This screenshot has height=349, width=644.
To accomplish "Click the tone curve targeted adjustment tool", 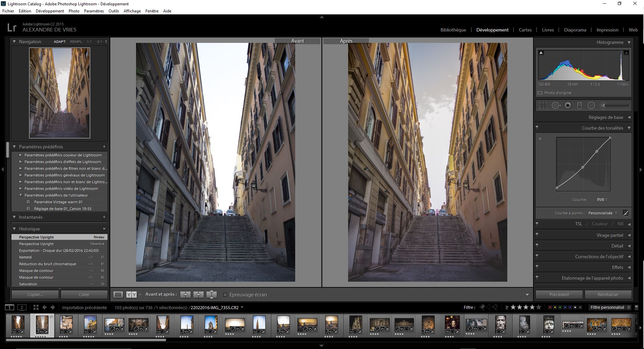I will [x=540, y=139].
